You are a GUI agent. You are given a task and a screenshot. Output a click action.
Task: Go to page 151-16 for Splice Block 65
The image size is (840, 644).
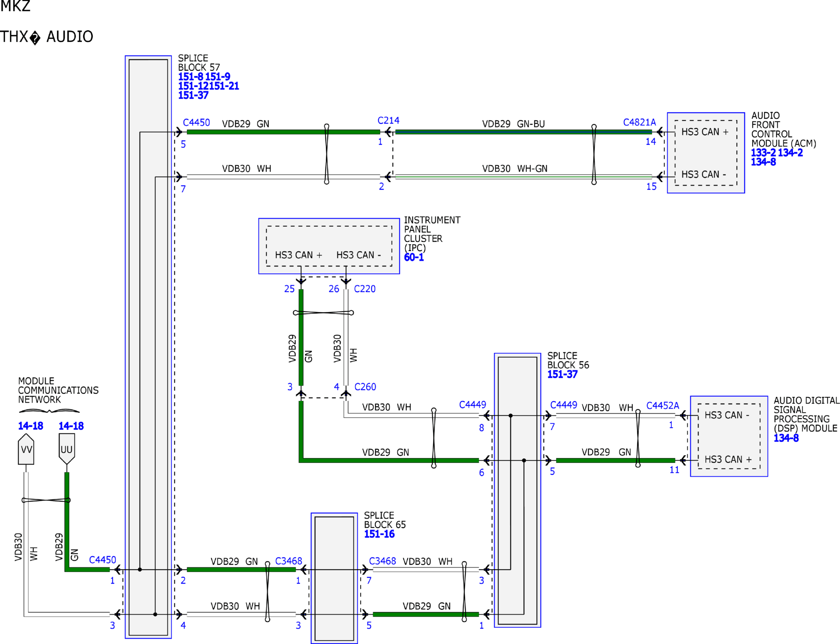(x=379, y=534)
